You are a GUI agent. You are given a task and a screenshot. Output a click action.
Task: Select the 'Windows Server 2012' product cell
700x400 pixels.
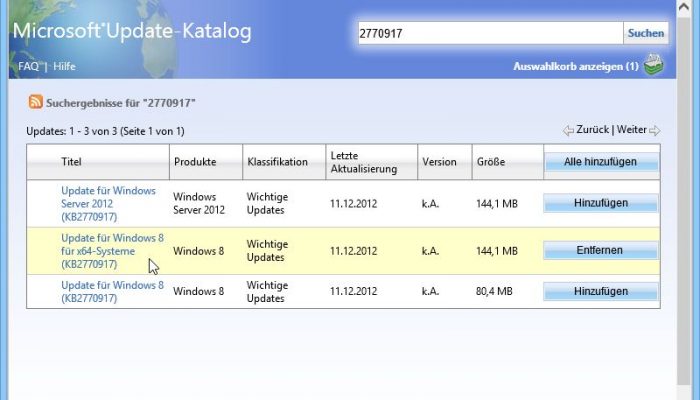(x=199, y=204)
